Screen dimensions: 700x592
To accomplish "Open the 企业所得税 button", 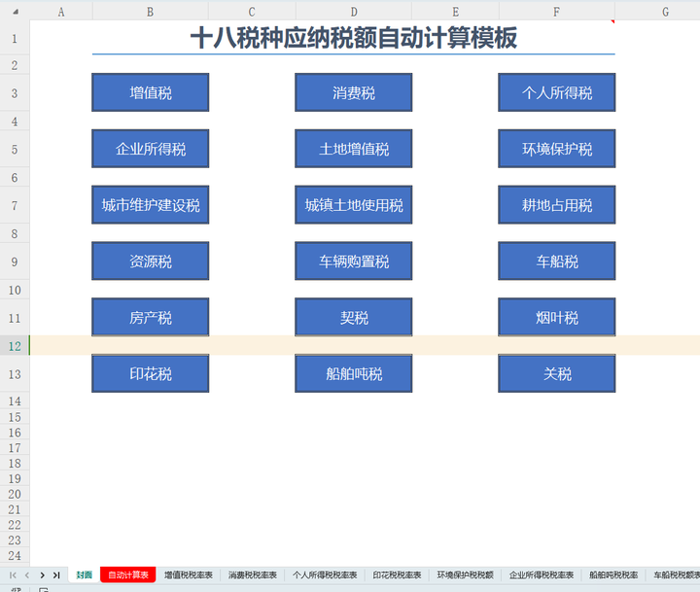I will click(150, 149).
